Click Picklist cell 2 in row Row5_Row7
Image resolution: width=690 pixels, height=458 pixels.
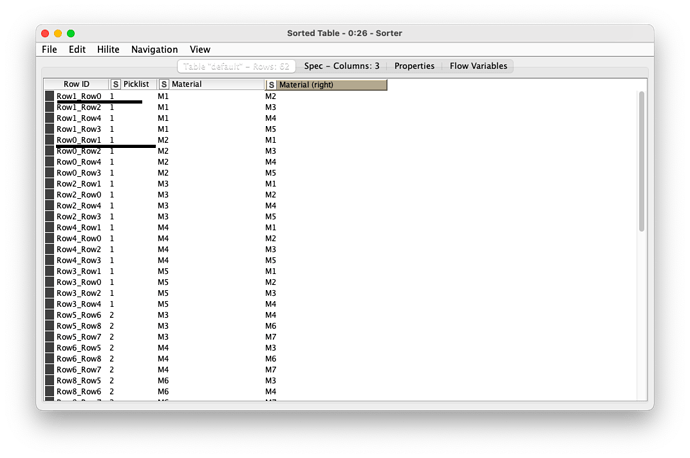112,337
